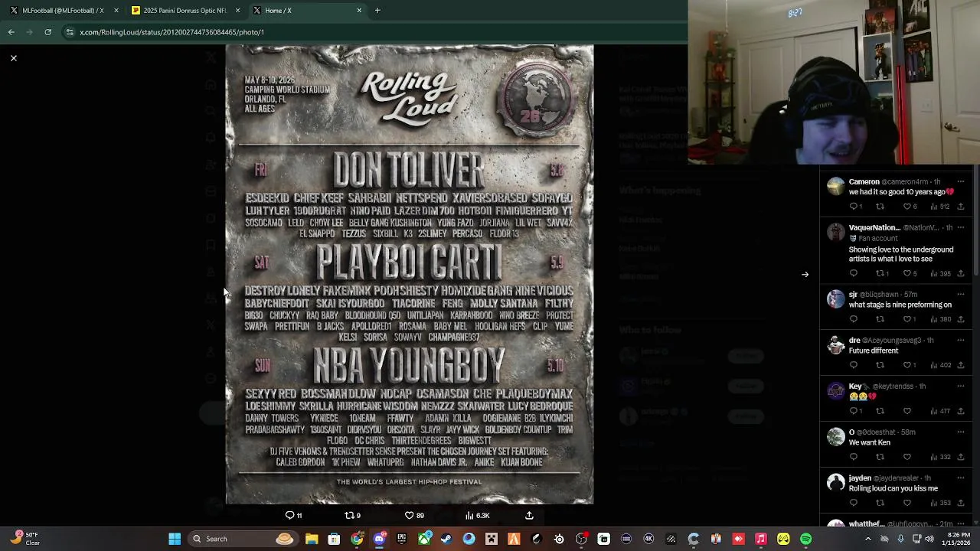Close the Home / X tab
The image size is (980, 551).
359,11
